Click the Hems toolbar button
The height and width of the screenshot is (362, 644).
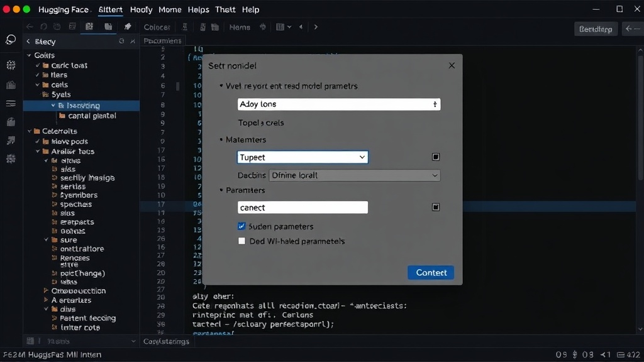click(240, 27)
